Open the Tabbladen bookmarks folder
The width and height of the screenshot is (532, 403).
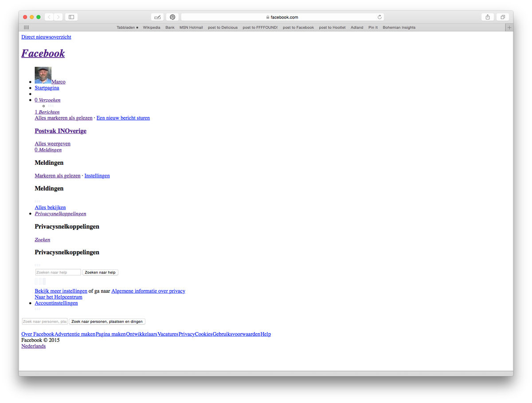tap(127, 27)
